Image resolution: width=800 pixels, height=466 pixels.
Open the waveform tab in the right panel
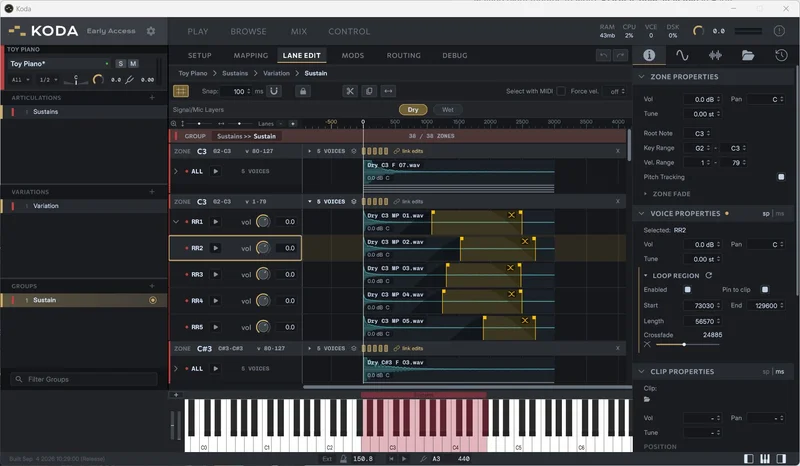tap(682, 55)
